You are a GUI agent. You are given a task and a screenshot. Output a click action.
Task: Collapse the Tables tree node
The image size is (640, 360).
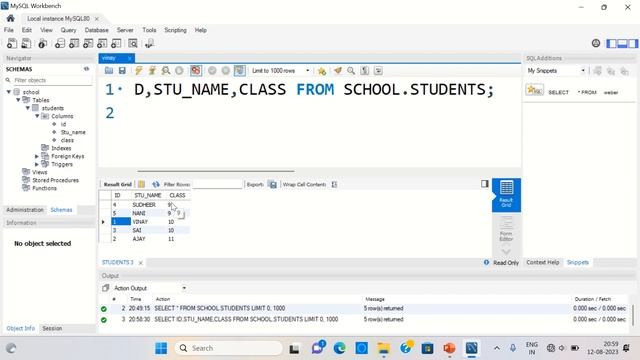pyautogui.click(x=18, y=100)
